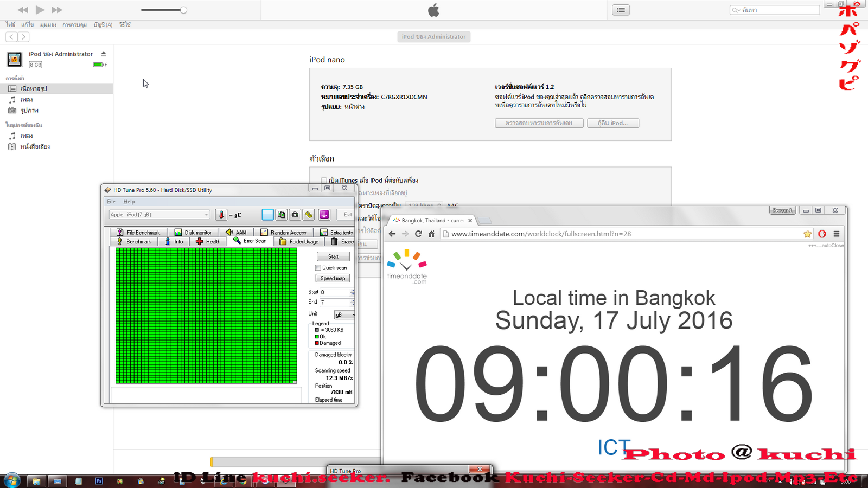Viewport: 868px width, 488px height.
Task: Switch to the AAM tab
Action: 236,232
